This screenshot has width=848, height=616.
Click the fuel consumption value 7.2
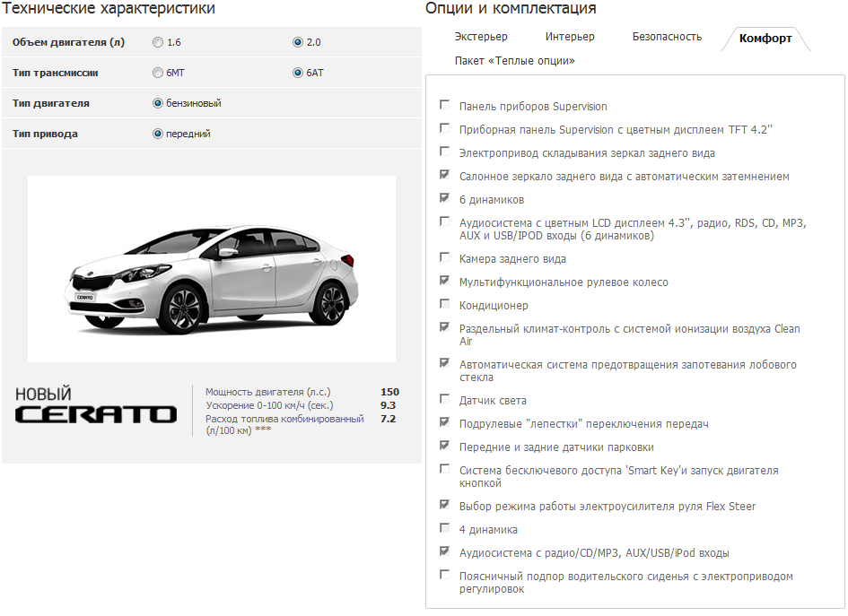tap(388, 419)
